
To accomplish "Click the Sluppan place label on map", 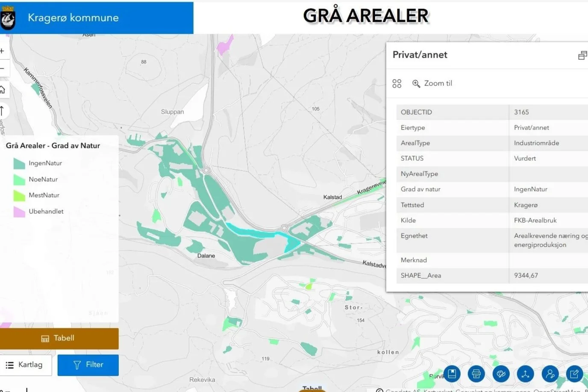I will [x=172, y=112].
